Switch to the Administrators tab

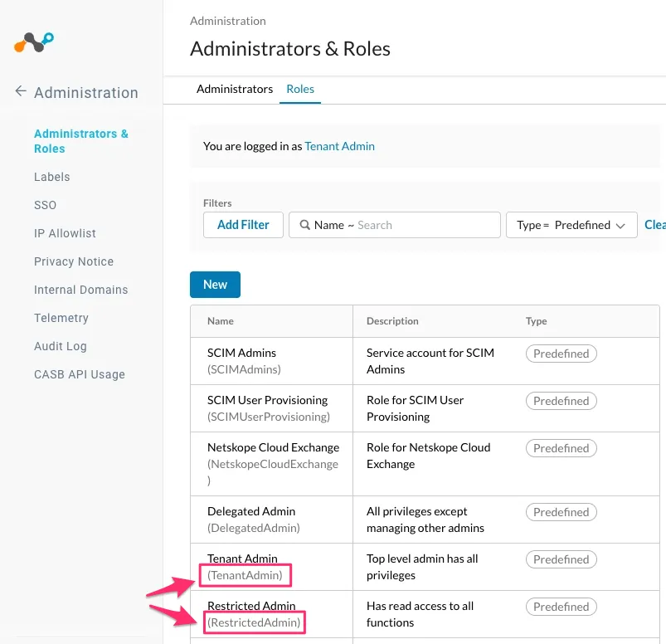[235, 89]
